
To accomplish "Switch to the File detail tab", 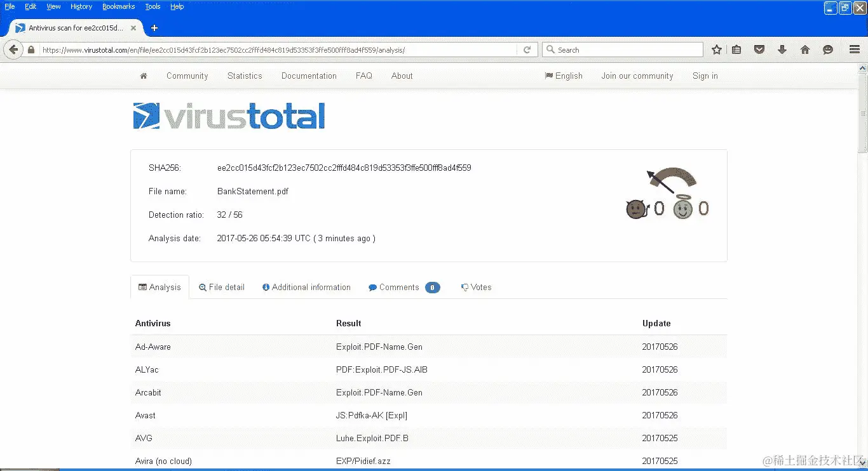I will click(222, 287).
